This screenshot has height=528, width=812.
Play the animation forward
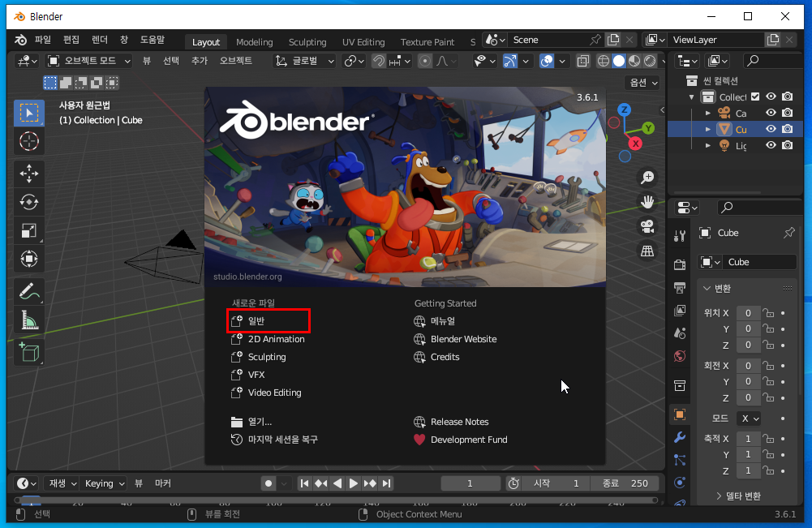tap(353, 483)
